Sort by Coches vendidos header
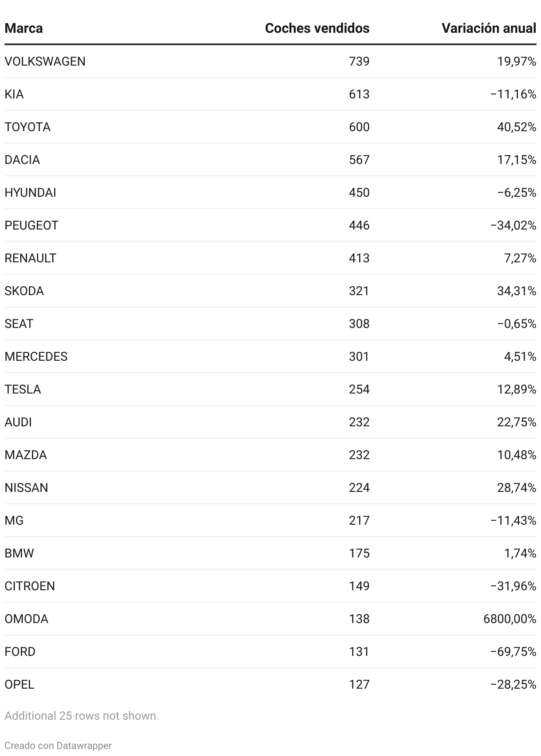Screen dimensions: 541x756 pyautogui.click(x=317, y=28)
